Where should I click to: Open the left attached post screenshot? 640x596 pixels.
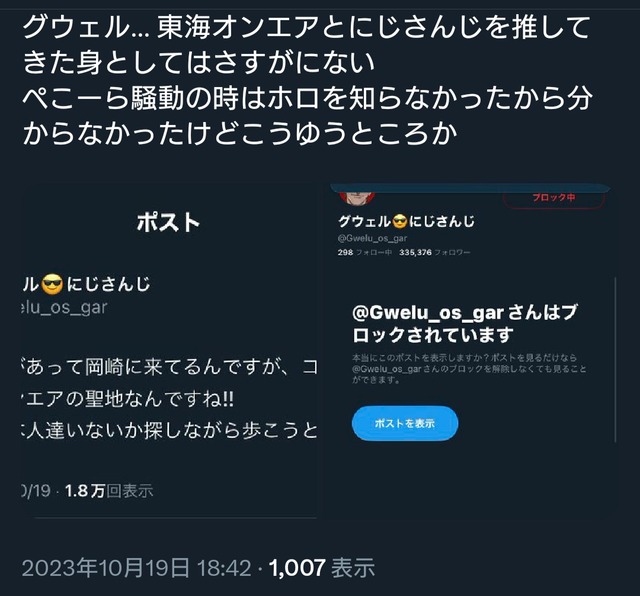(169, 351)
